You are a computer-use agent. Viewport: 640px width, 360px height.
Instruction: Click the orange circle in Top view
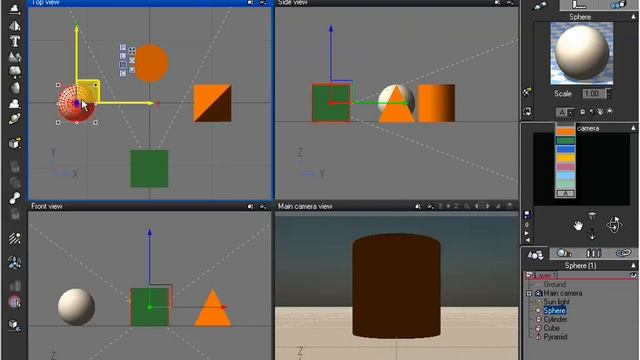click(151, 63)
